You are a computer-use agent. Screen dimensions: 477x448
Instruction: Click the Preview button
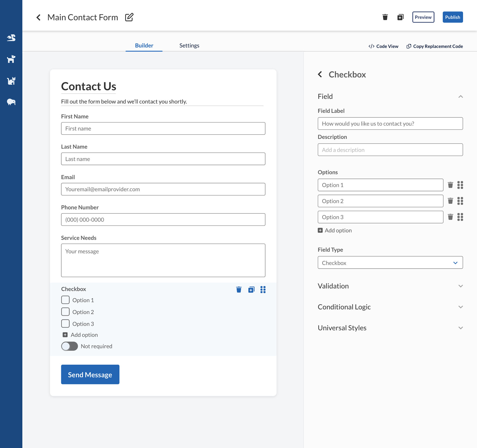click(x=423, y=17)
